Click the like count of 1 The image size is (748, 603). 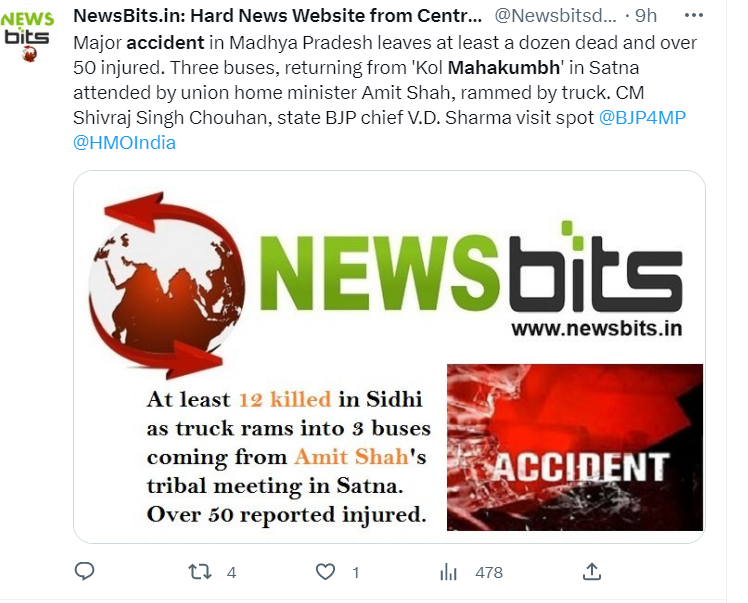click(355, 572)
